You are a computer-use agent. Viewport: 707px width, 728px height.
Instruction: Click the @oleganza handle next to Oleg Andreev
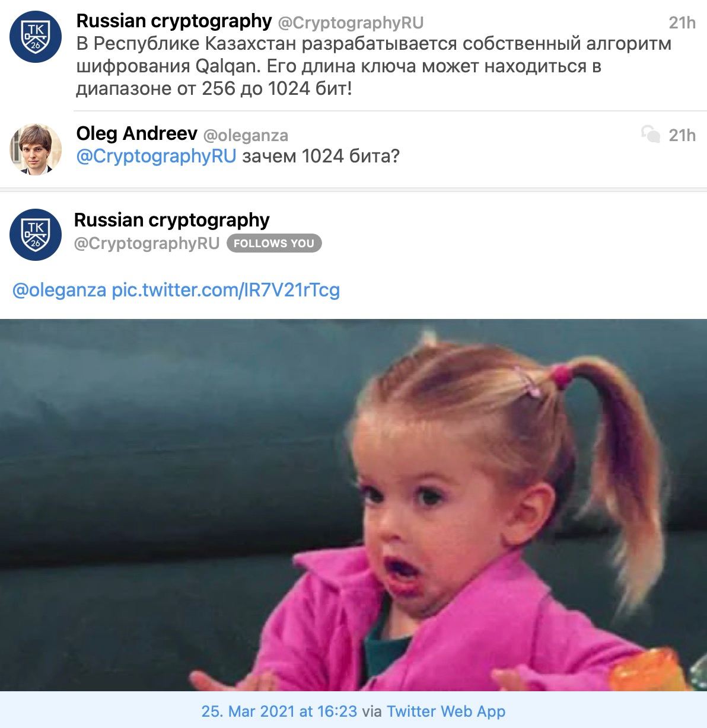(246, 135)
